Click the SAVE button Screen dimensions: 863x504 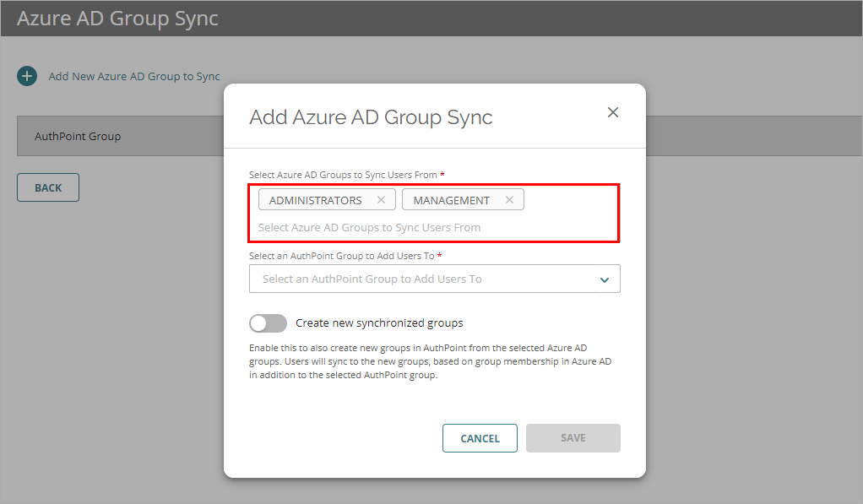click(x=573, y=437)
